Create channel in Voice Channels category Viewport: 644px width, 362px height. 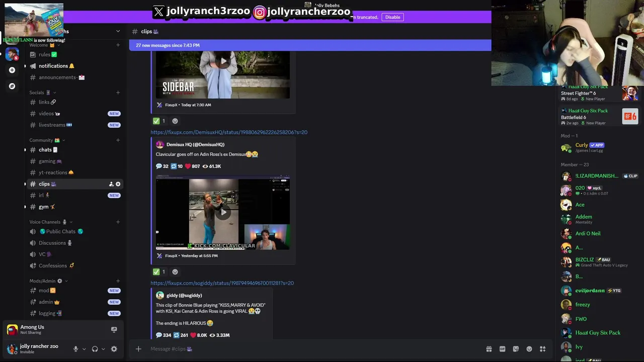tap(118, 222)
